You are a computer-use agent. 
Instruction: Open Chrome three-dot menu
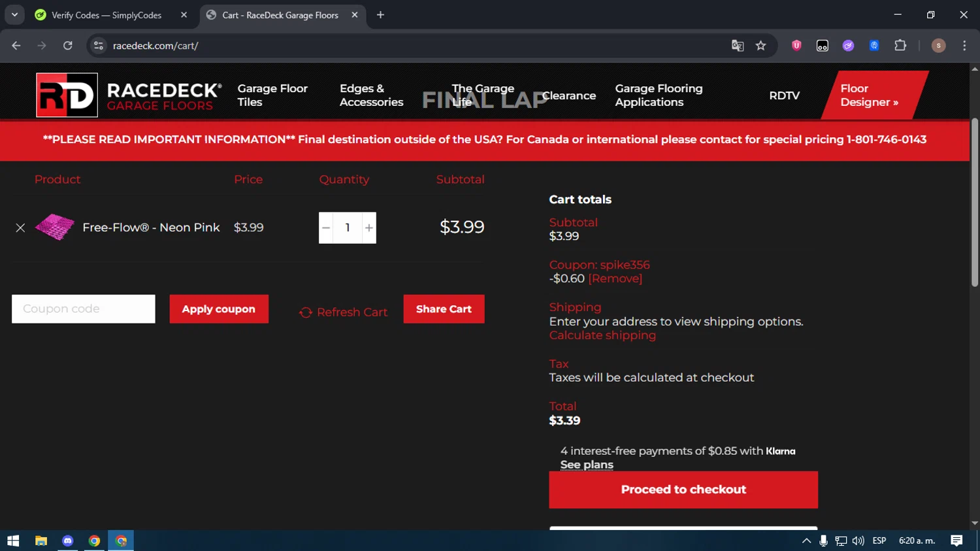point(964,46)
